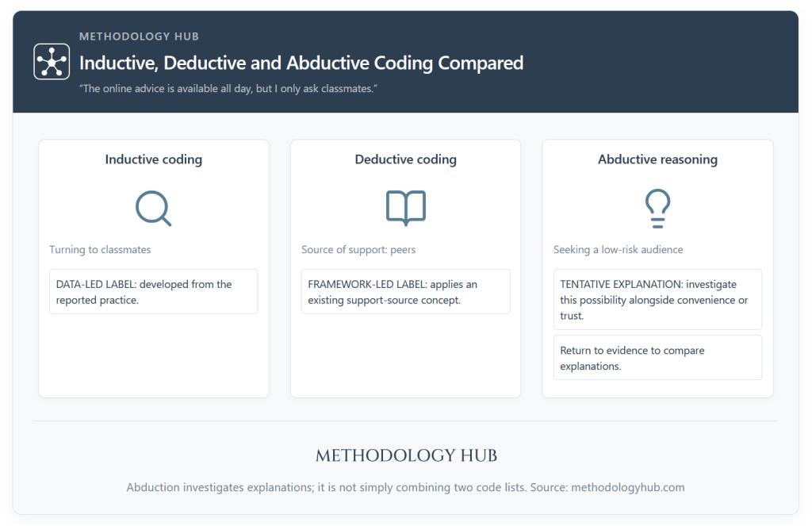Click the lightbulb icon under Abductive reasoning

[x=657, y=209]
